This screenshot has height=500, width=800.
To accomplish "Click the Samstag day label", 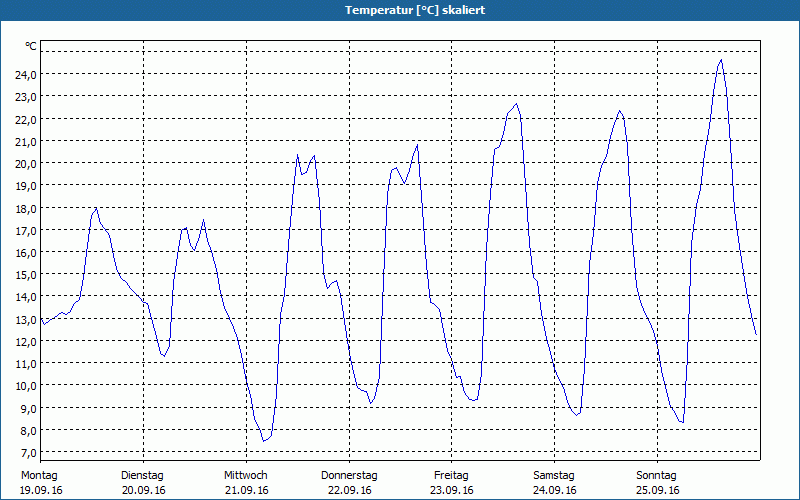I will tap(554, 476).
